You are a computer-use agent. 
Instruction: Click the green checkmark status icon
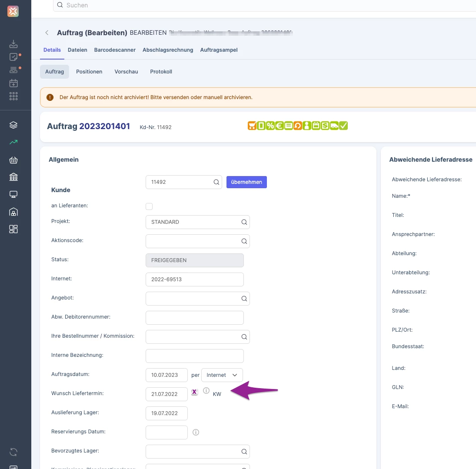click(x=343, y=126)
